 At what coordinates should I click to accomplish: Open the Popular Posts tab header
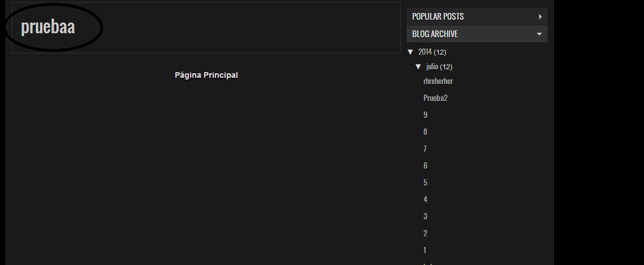pos(438,17)
